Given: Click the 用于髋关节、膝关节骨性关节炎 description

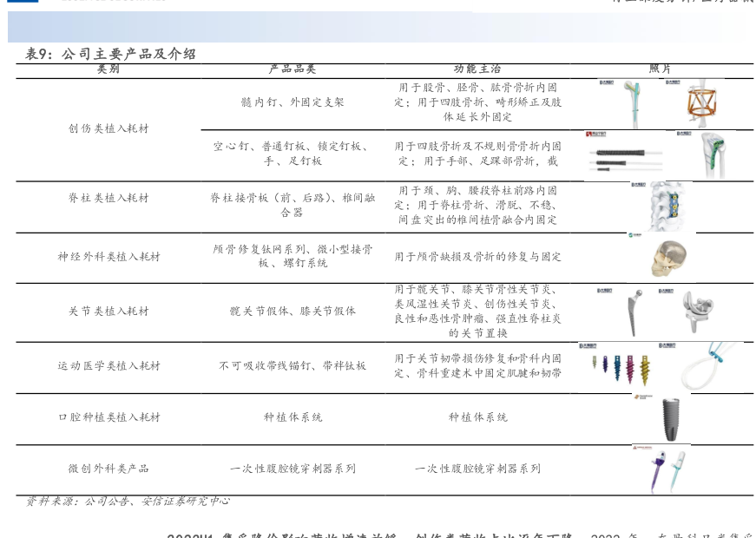Looking at the screenshot, I should (477, 311).
